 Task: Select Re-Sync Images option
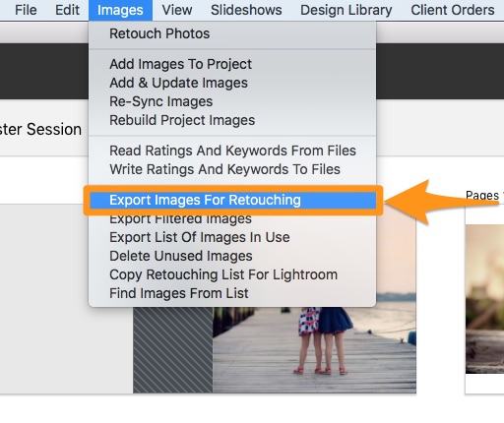232,101
